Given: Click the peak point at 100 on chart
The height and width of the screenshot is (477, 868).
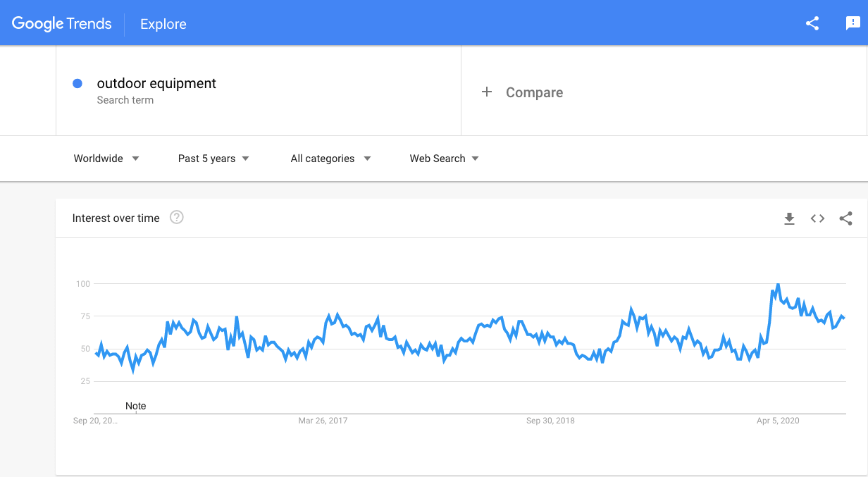Looking at the screenshot, I should 778,284.
